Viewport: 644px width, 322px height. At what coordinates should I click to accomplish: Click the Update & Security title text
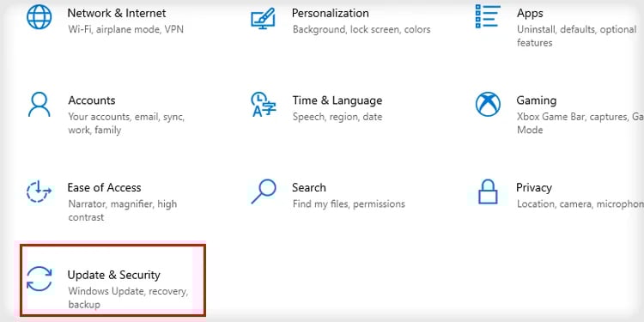(113, 275)
